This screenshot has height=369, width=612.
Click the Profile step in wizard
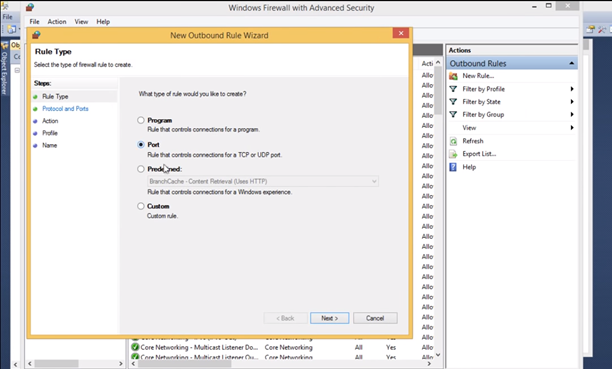coord(50,133)
